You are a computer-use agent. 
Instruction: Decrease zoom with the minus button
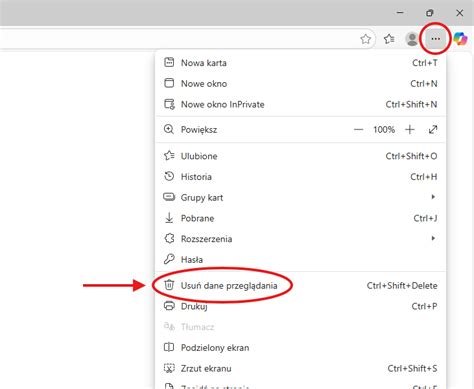[358, 129]
